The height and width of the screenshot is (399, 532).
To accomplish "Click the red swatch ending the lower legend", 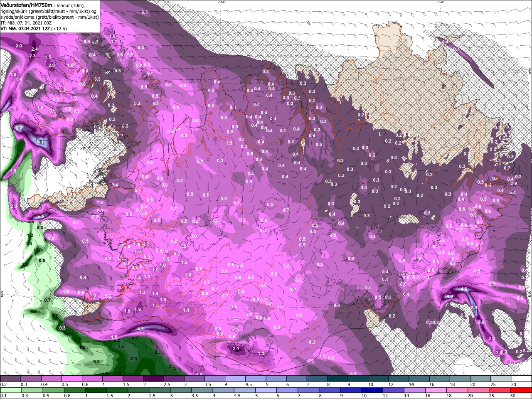I will (x=521, y=390).
